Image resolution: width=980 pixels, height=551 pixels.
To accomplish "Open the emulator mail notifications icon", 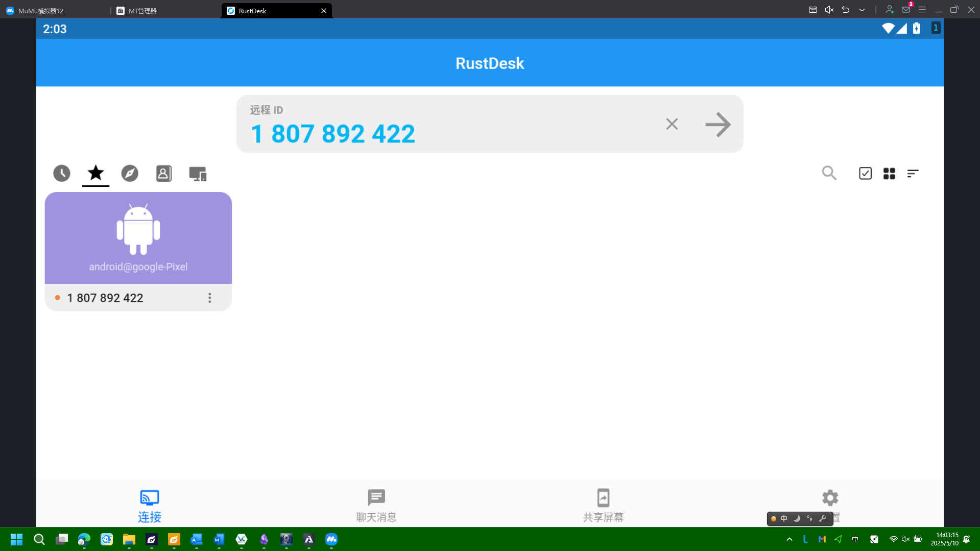I will click(906, 10).
